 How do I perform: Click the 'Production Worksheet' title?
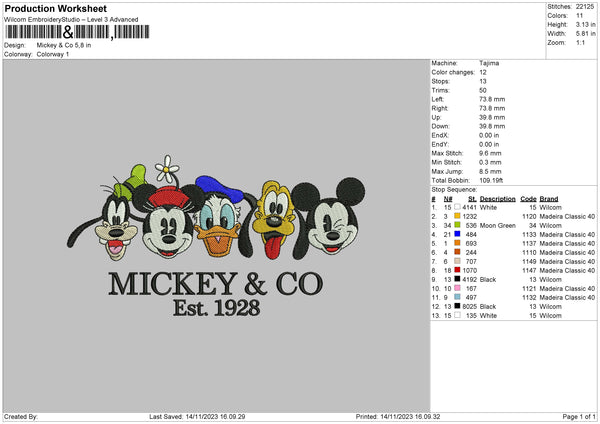pos(56,8)
